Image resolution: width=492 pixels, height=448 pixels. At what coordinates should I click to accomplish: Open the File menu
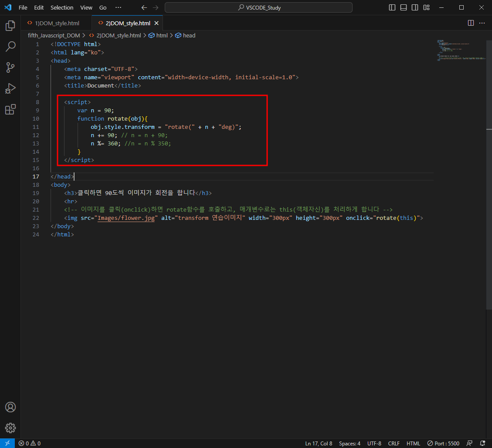tap(23, 7)
